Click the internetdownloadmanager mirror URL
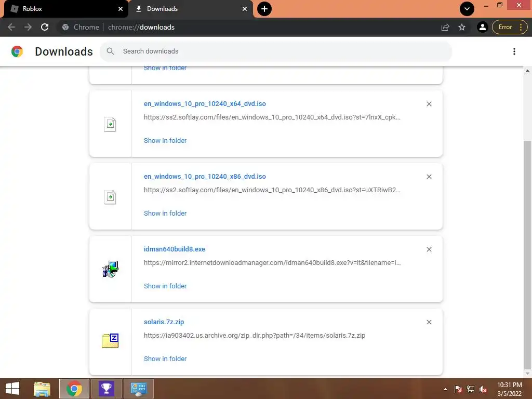 [272, 262]
